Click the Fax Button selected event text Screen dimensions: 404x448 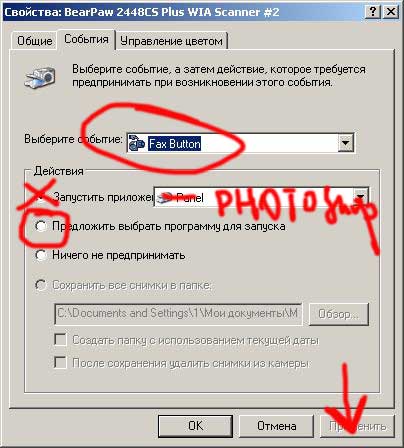[x=174, y=144]
